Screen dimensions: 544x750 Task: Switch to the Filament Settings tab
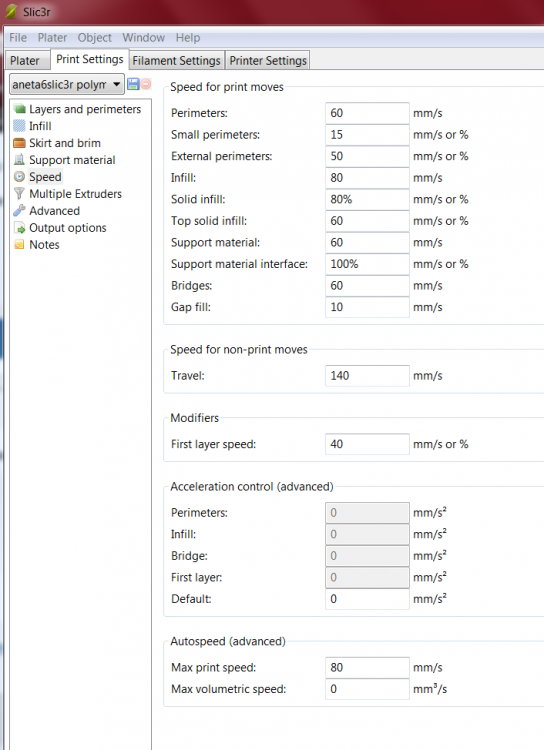tap(177, 61)
